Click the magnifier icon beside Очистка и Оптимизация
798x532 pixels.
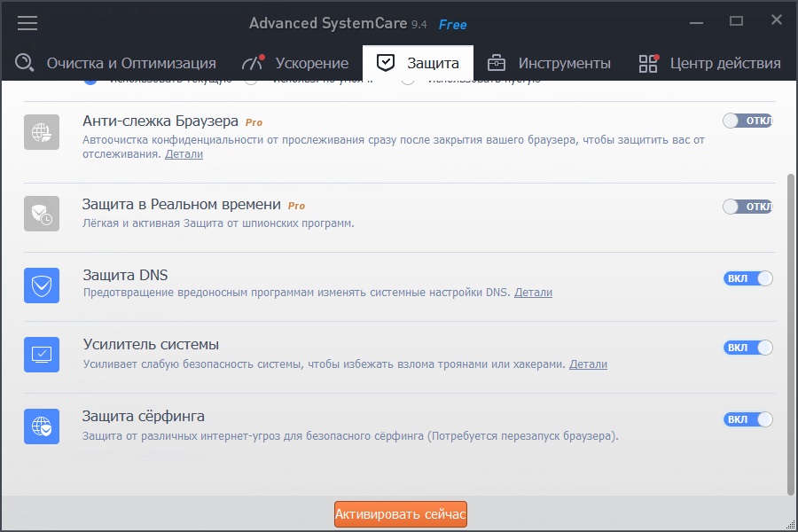25,63
